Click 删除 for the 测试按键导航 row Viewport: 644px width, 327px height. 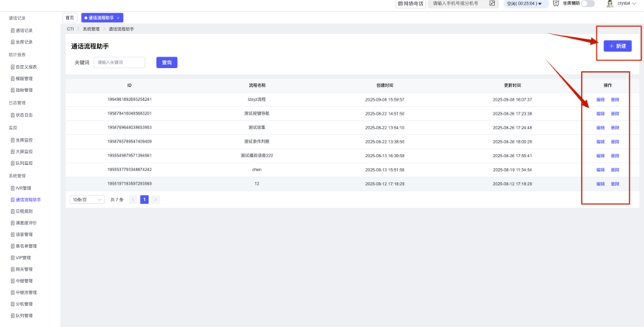(615, 113)
